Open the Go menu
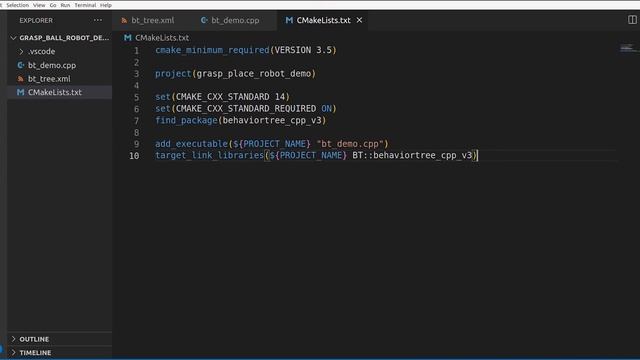 click(x=53, y=5)
